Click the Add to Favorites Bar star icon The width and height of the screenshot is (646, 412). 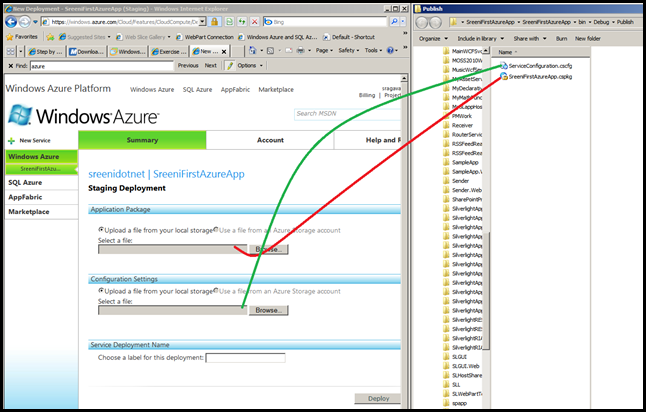click(x=50, y=37)
